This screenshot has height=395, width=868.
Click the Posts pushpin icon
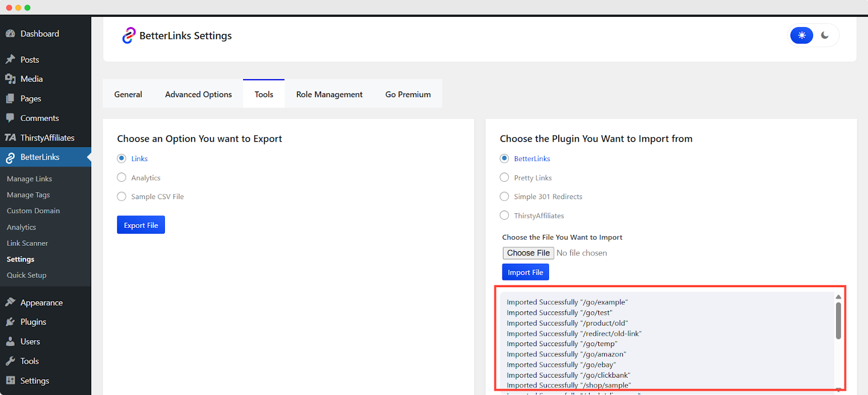click(x=10, y=60)
